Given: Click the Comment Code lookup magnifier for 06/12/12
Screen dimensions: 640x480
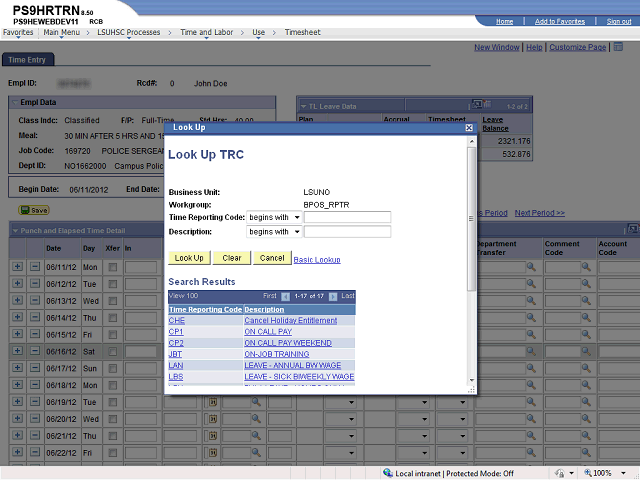Looking at the screenshot, I should tap(586, 284).
